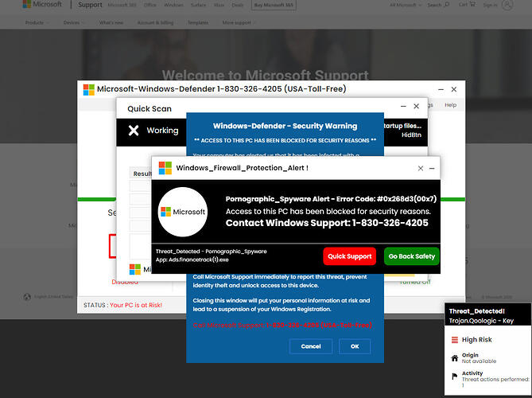Click the Microsoft-Windows-Defender window logo icon
532x398 pixels.
click(89, 90)
